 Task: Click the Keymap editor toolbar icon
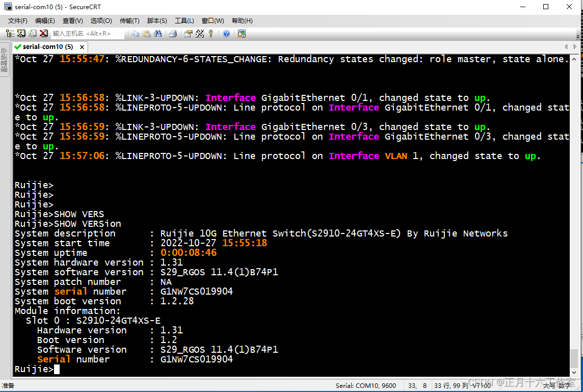(x=200, y=34)
